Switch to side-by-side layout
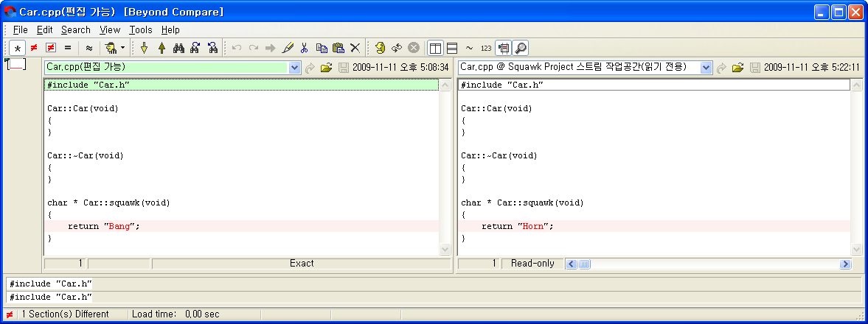Viewport: 868px width, 324px height. click(x=436, y=48)
